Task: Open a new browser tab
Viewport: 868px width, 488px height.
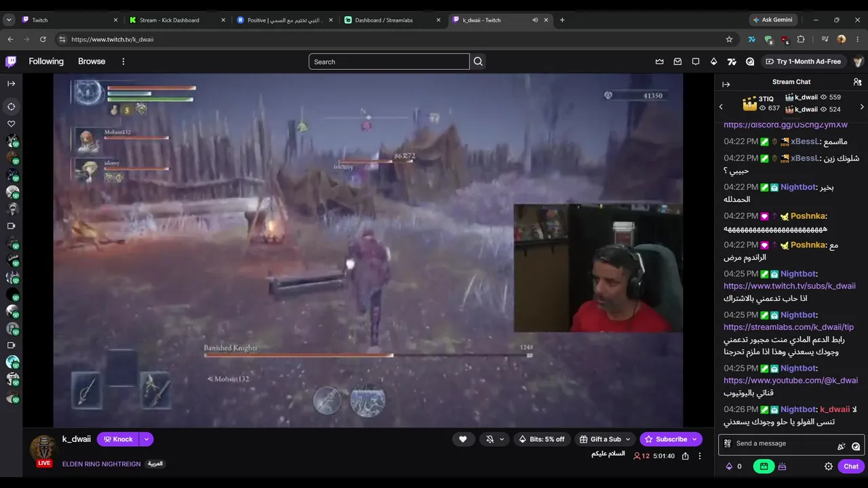Action: coord(561,20)
